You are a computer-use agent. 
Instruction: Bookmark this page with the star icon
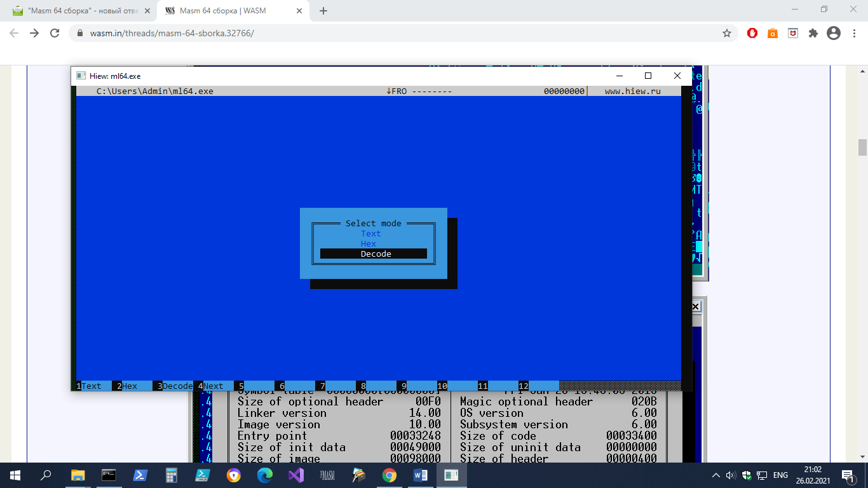[727, 33]
